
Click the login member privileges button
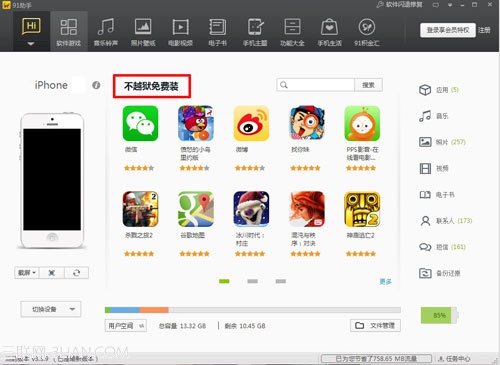(x=448, y=30)
